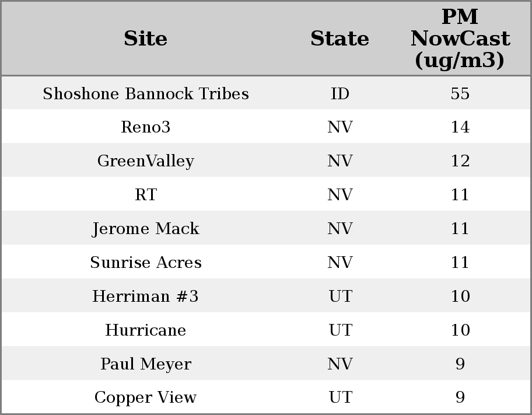This screenshot has height=415, width=532.
Task: Click the PM NowCast column header
Action: pyautogui.click(x=460, y=39)
